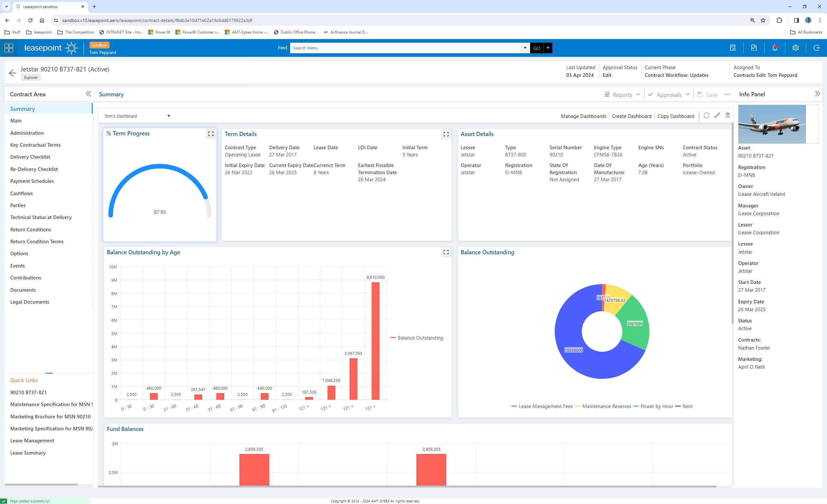This screenshot has height=504, width=827.
Task: Expand the Approvals dropdown
Action: click(669, 95)
